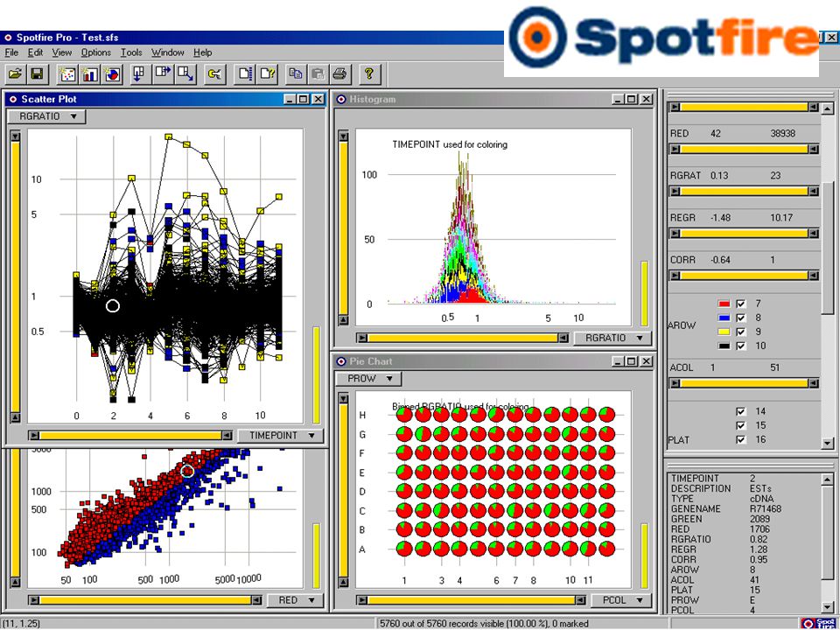Click the layout icon with diagonal arrow
The height and width of the screenshot is (630, 840).
185,73
